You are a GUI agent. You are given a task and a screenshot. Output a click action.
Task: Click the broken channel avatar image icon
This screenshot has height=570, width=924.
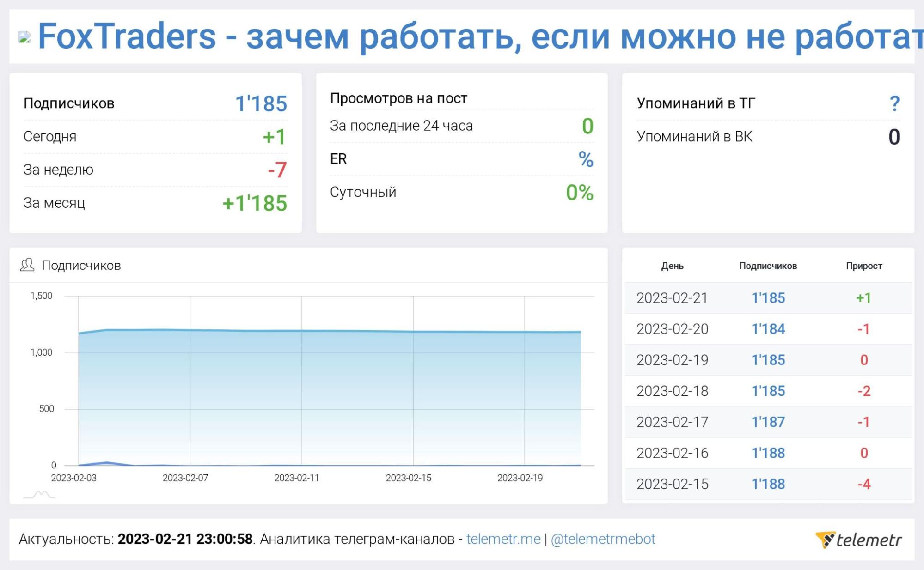click(24, 37)
